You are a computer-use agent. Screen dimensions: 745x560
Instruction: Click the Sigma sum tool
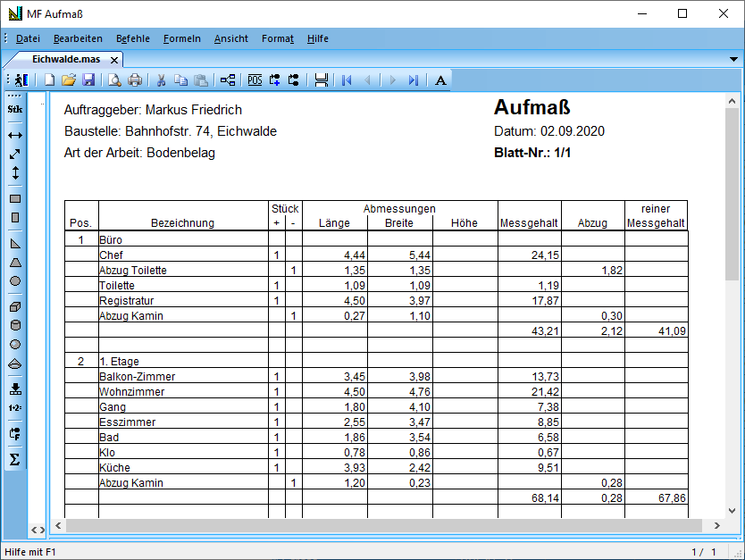point(15,459)
